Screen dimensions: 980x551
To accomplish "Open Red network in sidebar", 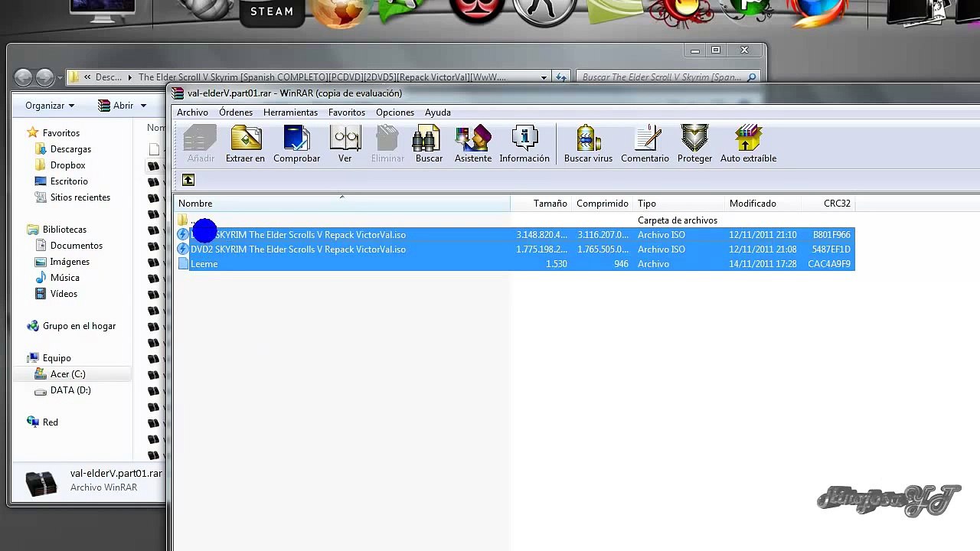I will pos(50,422).
